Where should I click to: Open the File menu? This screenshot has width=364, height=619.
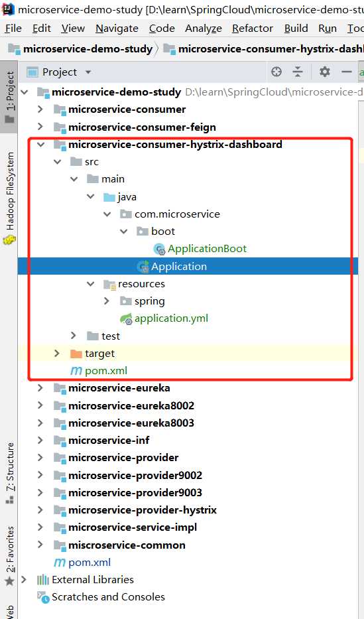tap(13, 29)
